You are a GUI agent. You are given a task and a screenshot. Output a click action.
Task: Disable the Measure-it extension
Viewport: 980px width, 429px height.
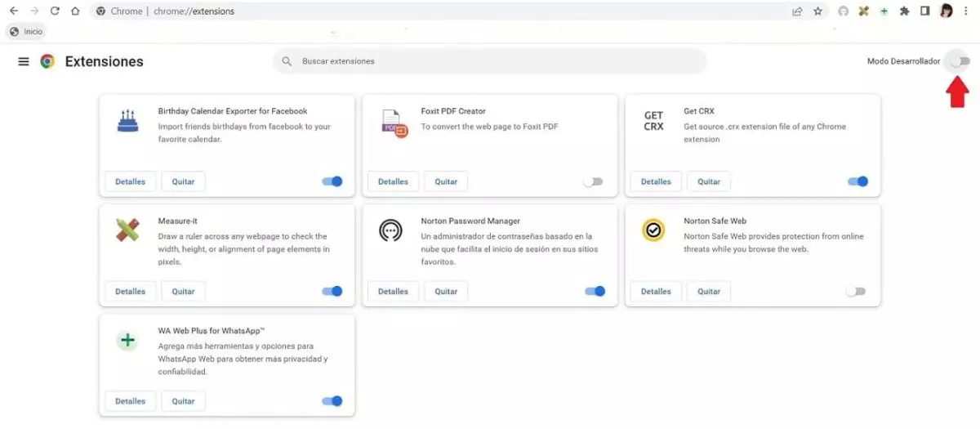(332, 291)
